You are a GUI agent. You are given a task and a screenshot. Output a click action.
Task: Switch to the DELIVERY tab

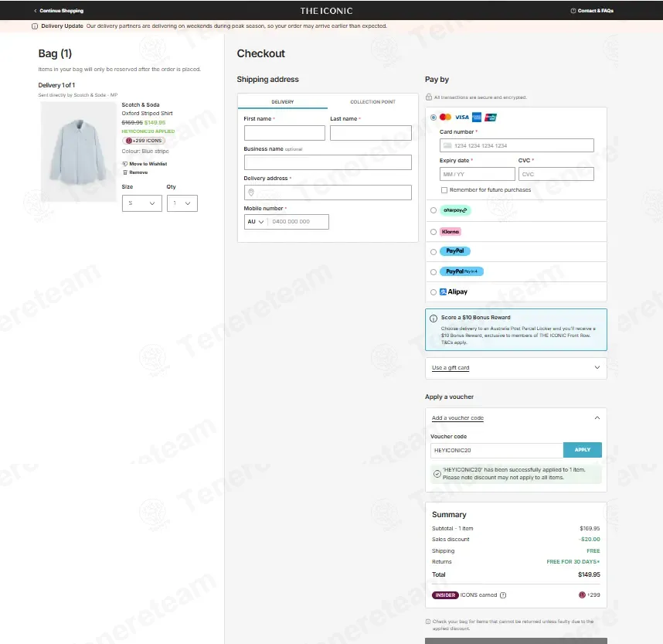point(283,102)
